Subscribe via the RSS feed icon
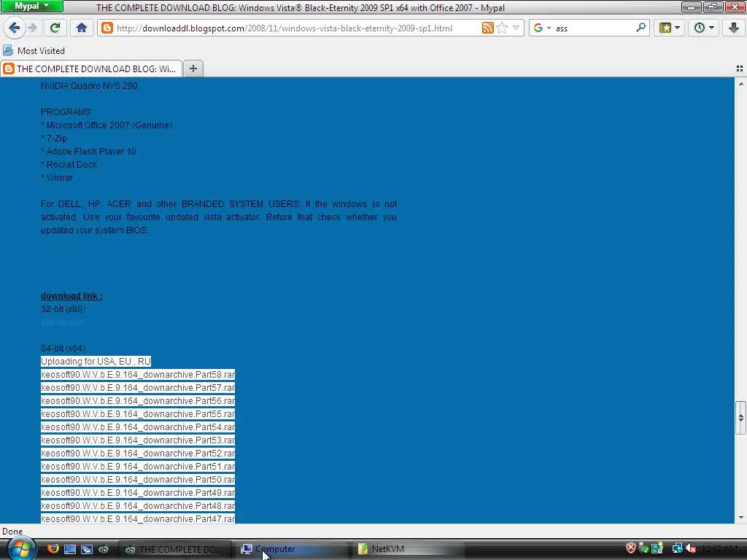This screenshot has width=747, height=560. coord(487,28)
